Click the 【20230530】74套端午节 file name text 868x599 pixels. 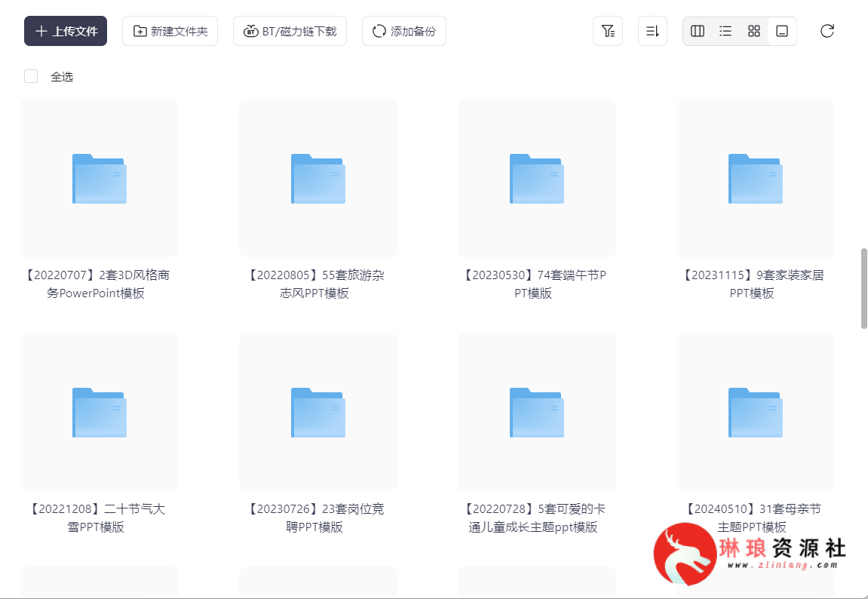[x=534, y=284]
